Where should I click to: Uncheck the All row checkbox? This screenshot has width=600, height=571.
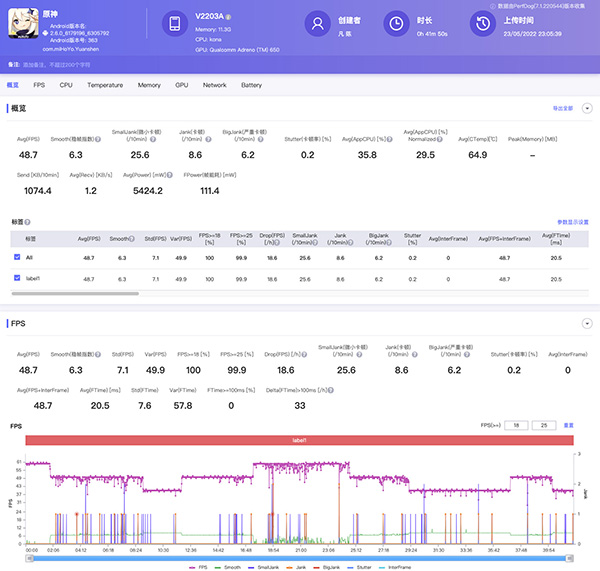click(x=17, y=257)
